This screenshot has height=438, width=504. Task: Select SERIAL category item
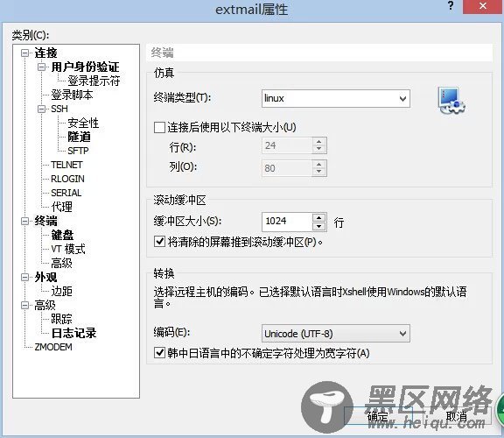66,193
